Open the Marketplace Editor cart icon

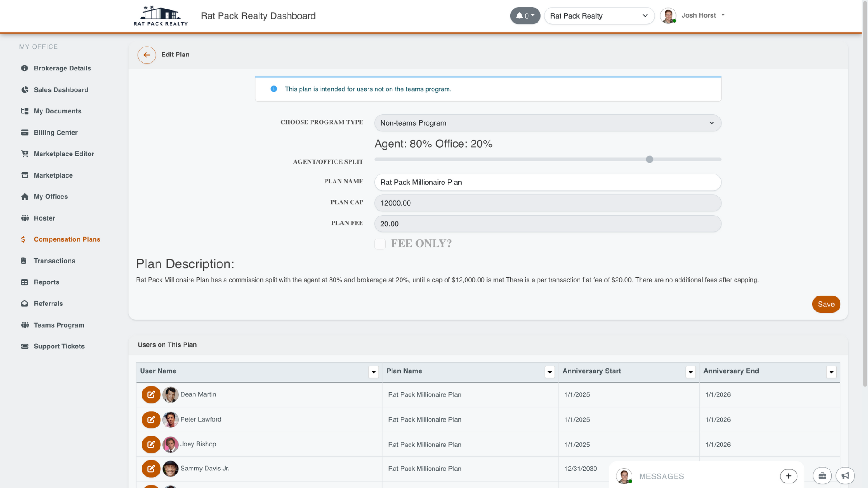[24, 154]
